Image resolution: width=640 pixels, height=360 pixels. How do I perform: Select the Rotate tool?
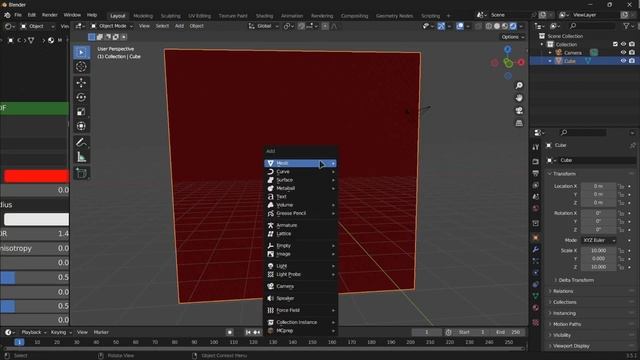tap(81, 97)
